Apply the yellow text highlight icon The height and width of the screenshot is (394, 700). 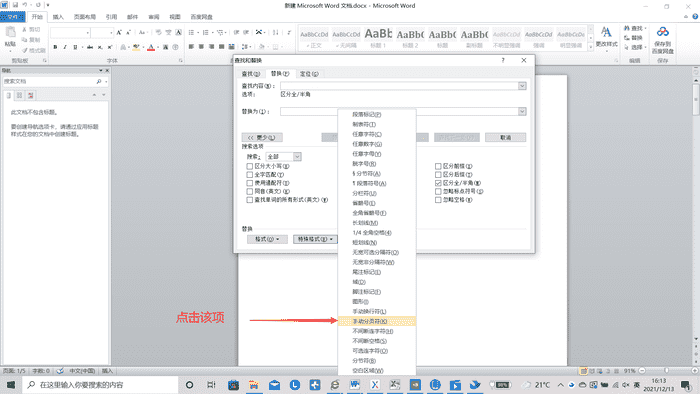[x=136, y=47]
